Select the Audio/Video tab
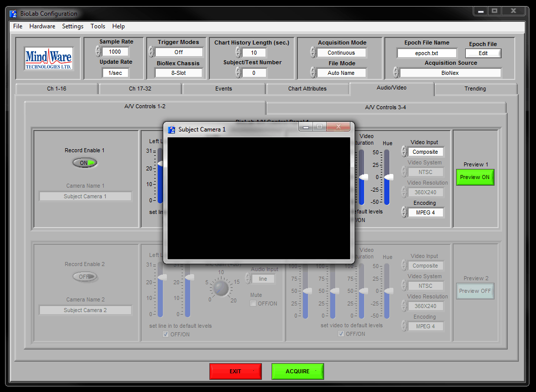536x392 pixels. [392, 88]
